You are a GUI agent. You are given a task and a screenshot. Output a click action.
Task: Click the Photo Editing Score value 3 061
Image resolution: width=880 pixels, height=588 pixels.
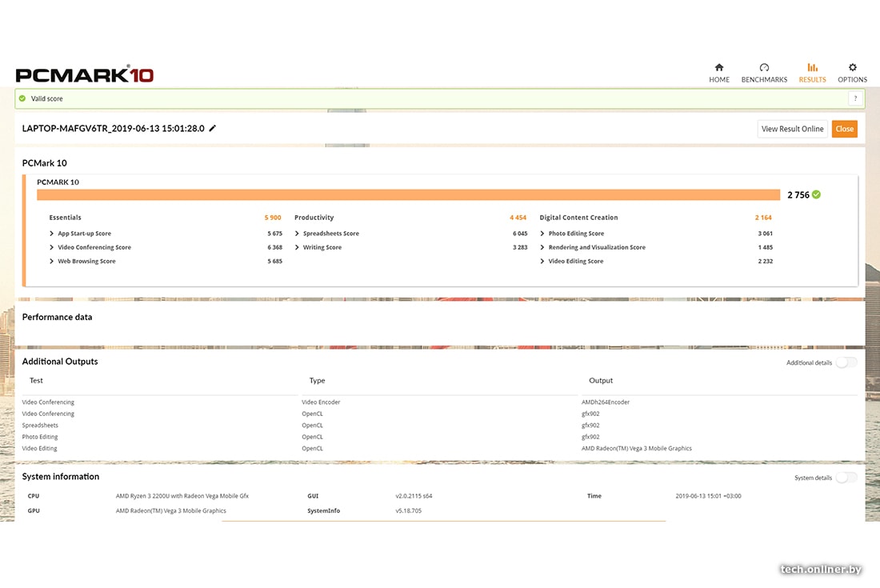[x=765, y=234]
